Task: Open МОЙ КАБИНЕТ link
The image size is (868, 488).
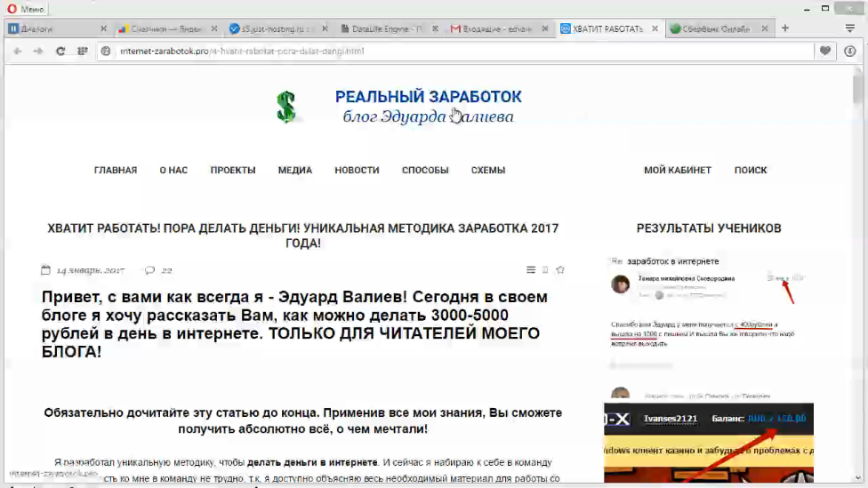Action: pos(677,171)
